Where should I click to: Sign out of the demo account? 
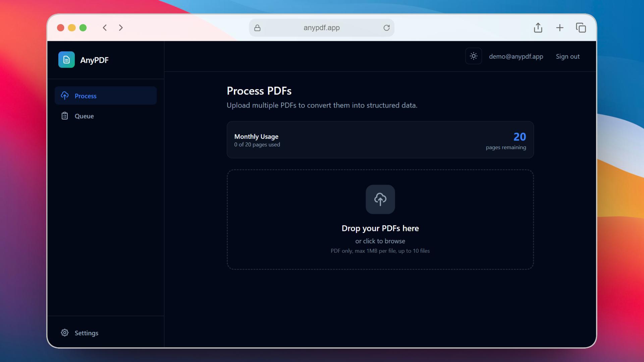(x=568, y=56)
